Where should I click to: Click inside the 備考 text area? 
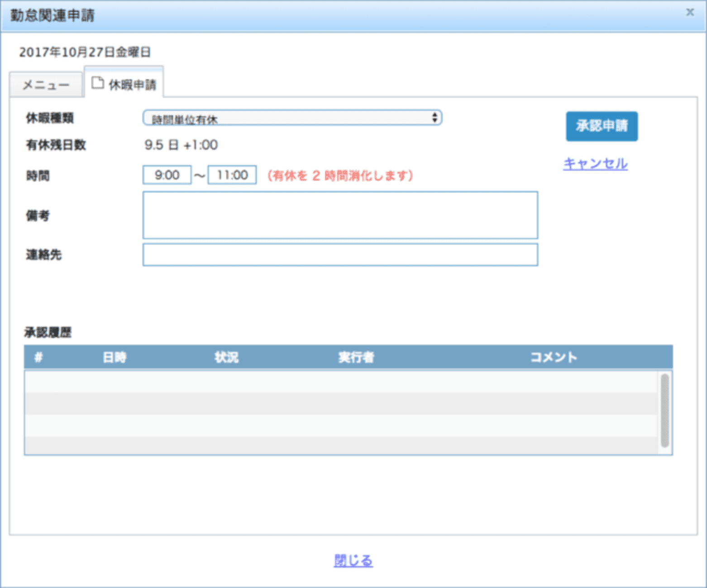340,215
